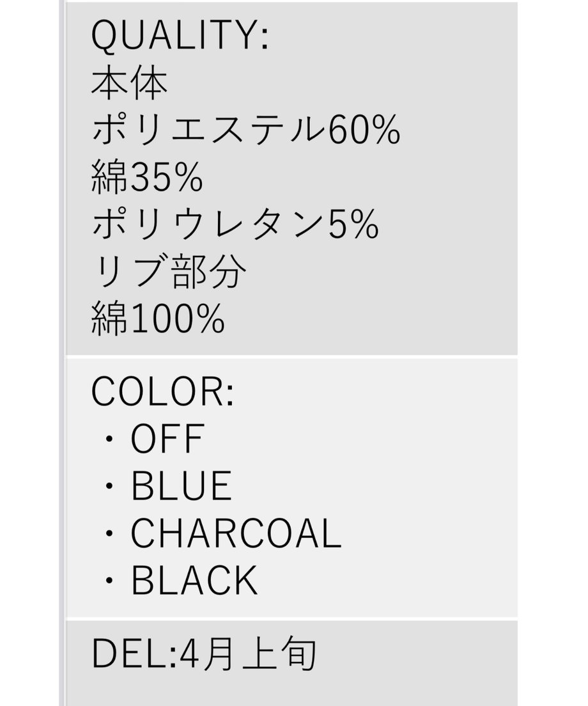Click the QUALITY: heading text

tap(180, 35)
